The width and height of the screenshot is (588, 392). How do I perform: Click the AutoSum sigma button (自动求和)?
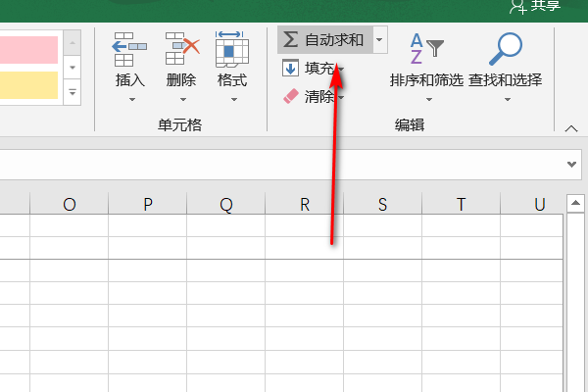324,40
